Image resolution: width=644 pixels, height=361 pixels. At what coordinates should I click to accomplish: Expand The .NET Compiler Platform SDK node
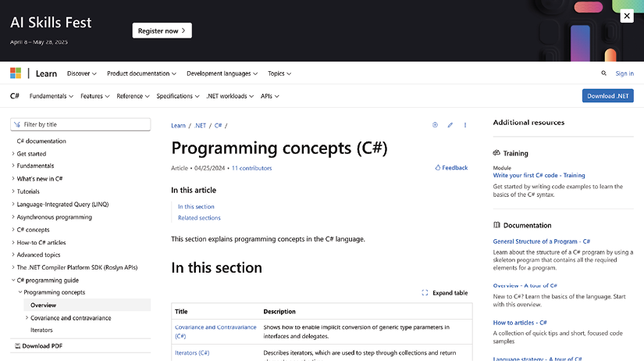point(13,267)
